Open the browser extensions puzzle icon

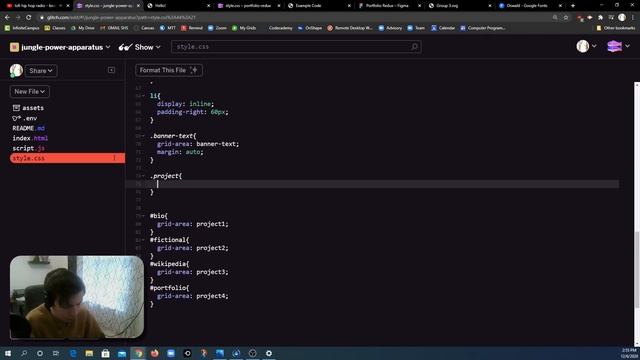600,18
